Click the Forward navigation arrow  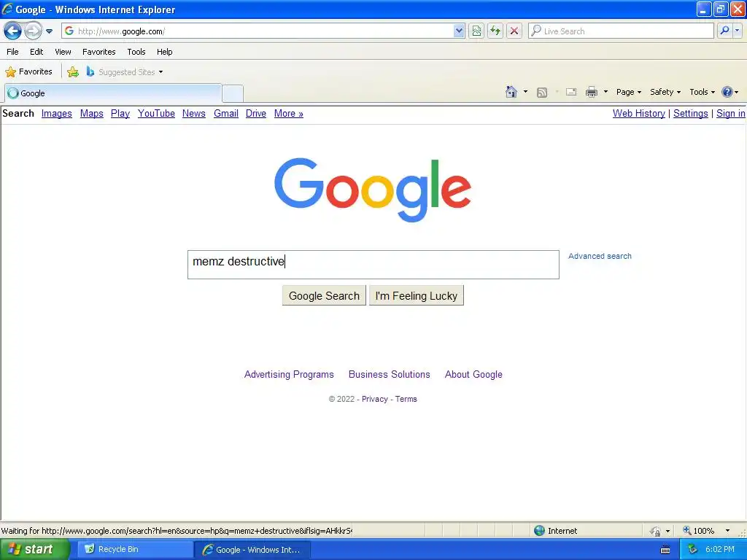point(33,31)
